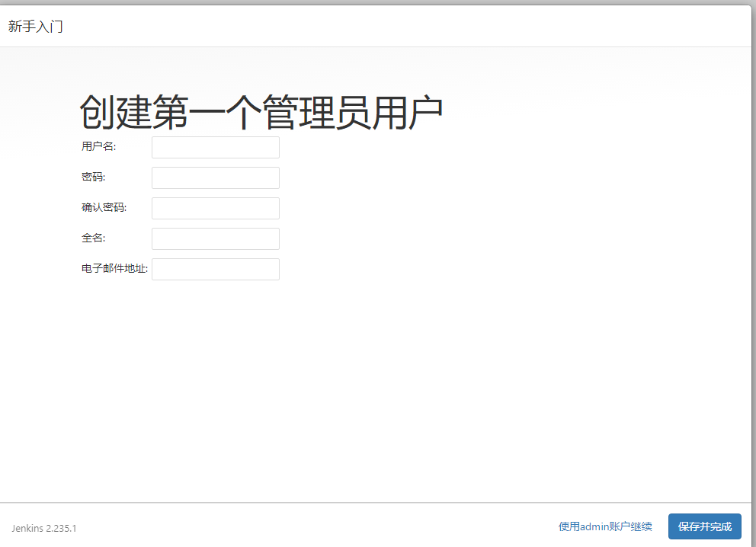Click the last input box of the form
This screenshot has height=547, width=756.
pyautogui.click(x=215, y=268)
